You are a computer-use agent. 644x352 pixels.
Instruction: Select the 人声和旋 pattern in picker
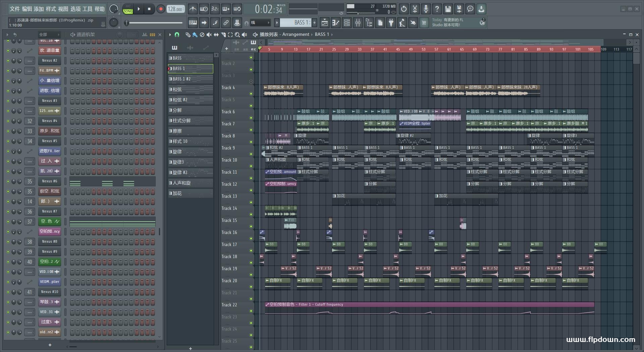point(190,183)
